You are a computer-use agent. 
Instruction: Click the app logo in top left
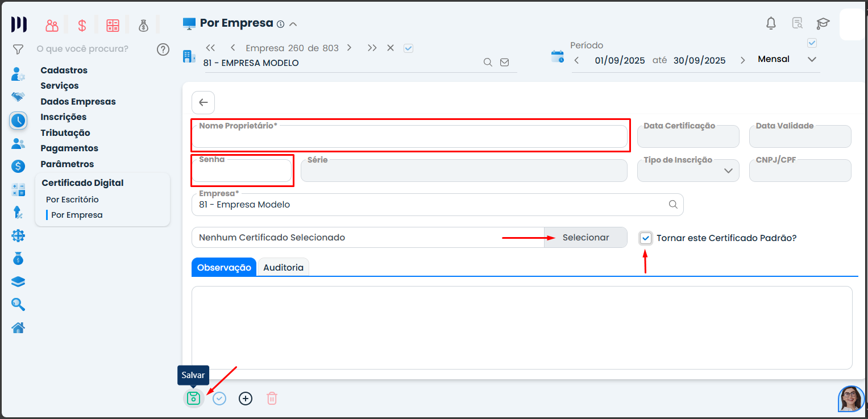19,24
